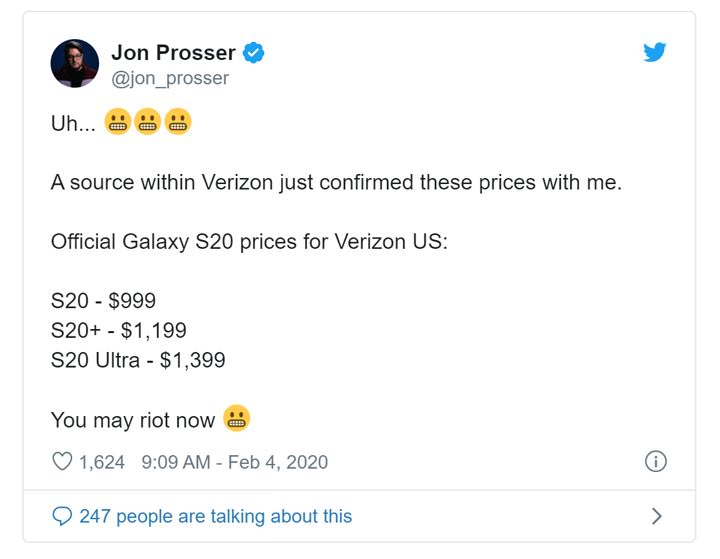Click the 1,624 likes count

coord(101,462)
